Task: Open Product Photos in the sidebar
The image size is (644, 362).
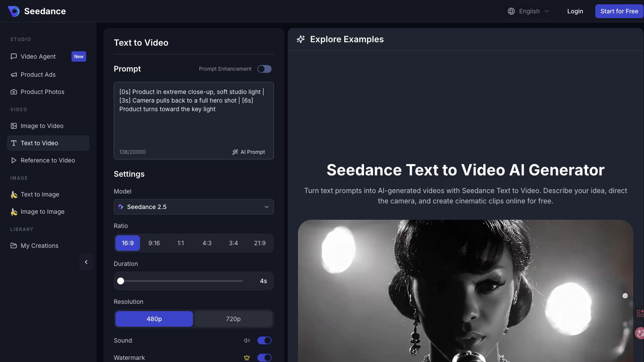Action: point(48,92)
